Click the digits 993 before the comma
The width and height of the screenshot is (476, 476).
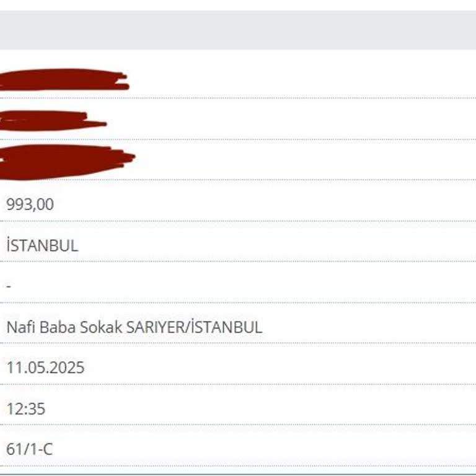coord(18,204)
